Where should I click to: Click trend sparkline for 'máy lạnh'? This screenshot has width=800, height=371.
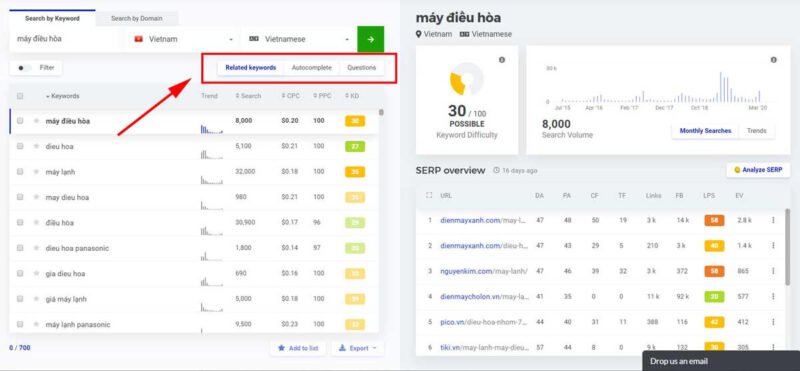point(211,179)
